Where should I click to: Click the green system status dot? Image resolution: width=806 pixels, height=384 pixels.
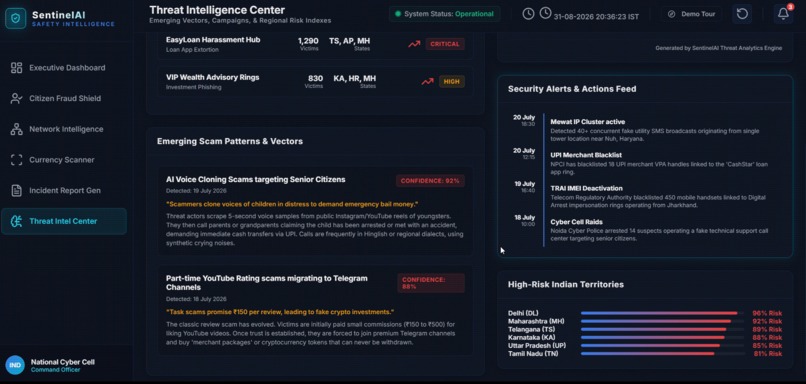pos(398,14)
